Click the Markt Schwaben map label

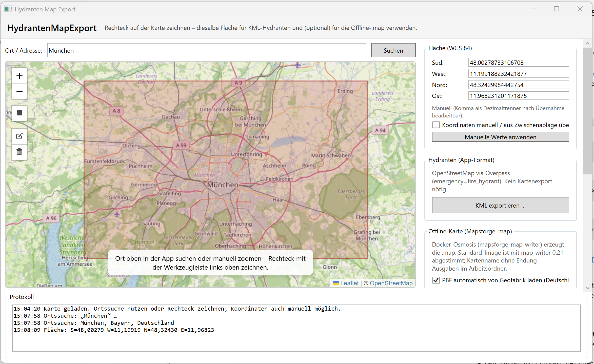(331, 155)
